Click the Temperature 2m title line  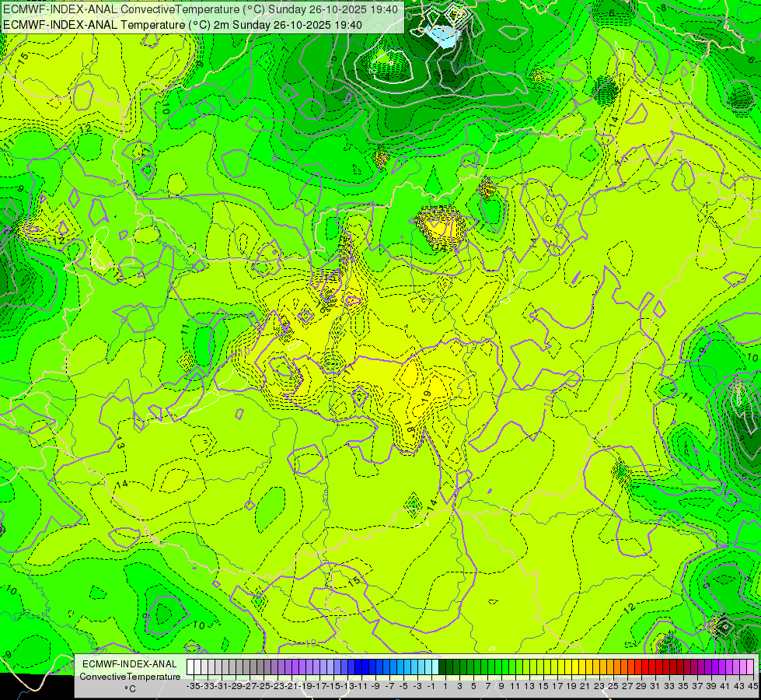[x=183, y=25]
